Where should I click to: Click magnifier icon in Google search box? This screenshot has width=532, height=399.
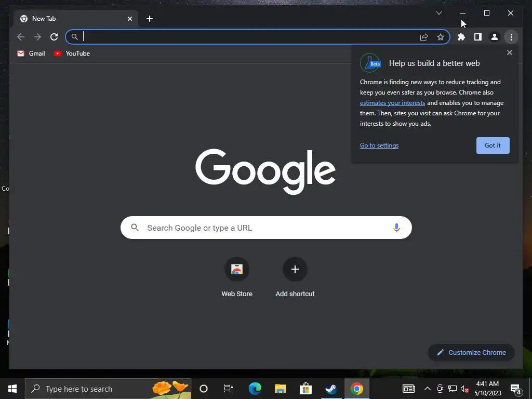tap(135, 228)
